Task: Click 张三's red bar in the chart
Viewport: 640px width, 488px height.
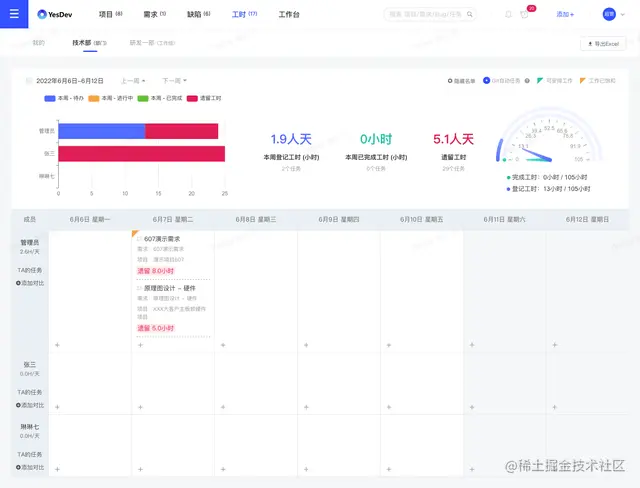Action: 142,154
